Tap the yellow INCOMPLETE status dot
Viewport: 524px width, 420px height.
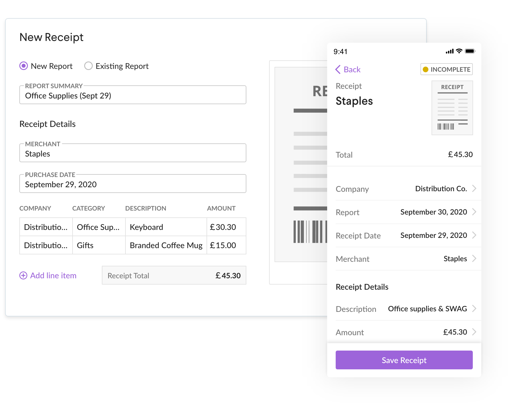[x=426, y=69]
